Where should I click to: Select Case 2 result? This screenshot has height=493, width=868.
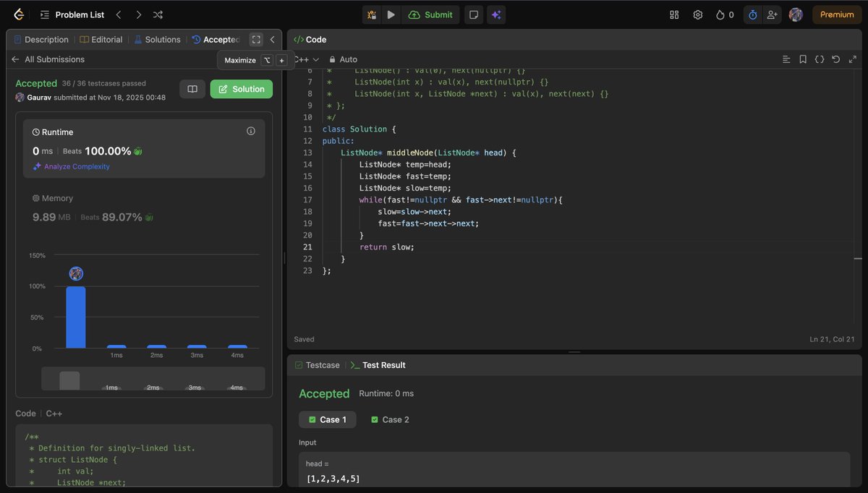click(390, 419)
